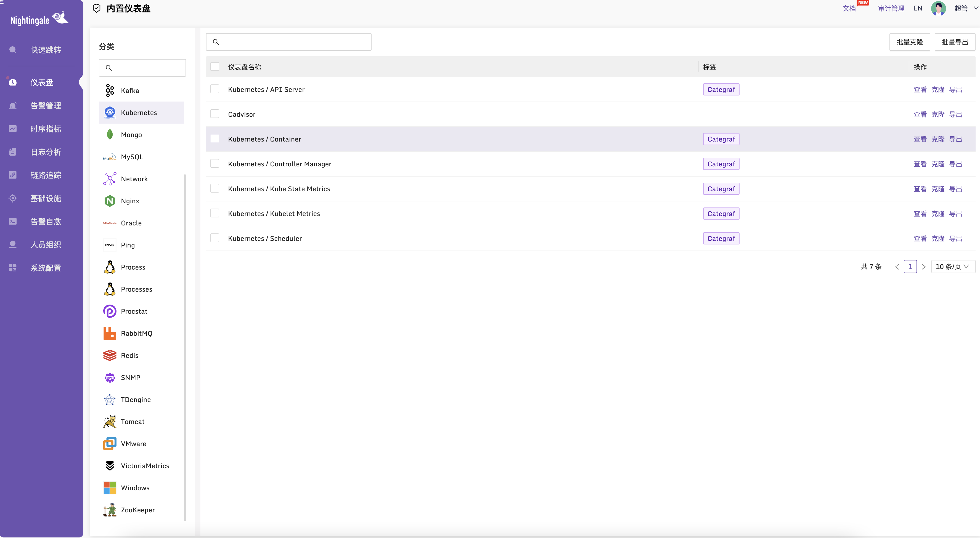Click the Kubernetes / Kube State Metrics name
The image size is (980, 538).
[x=279, y=189]
